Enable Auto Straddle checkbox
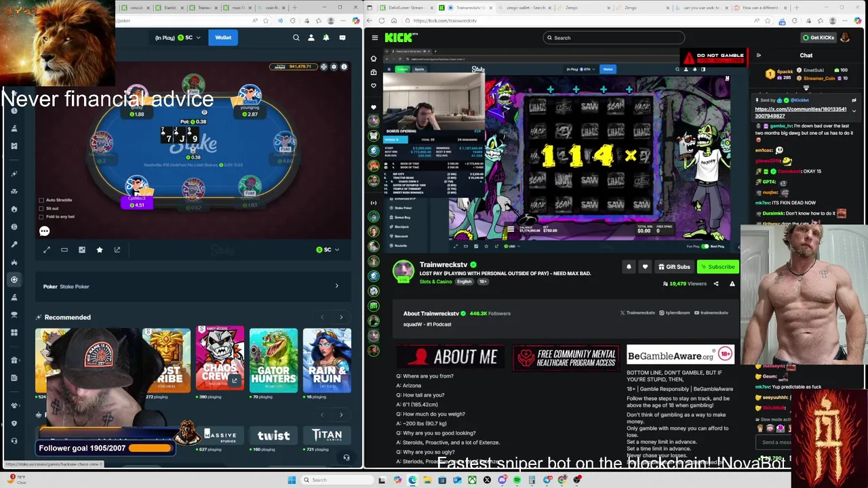The width and height of the screenshot is (868, 488). pos(41,200)
